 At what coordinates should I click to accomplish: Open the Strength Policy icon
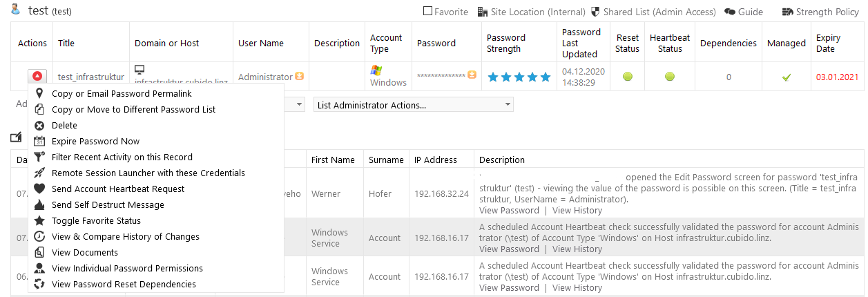click(x=788, y=12)
